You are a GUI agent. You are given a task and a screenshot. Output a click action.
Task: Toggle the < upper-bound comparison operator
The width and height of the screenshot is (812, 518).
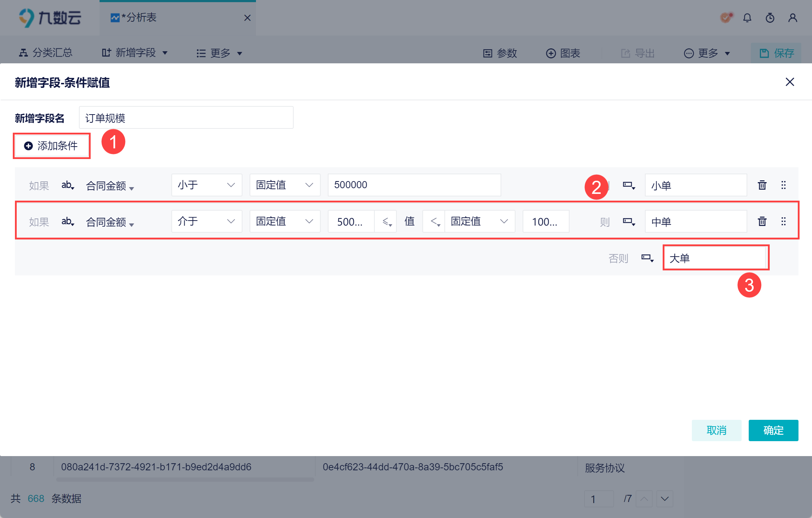[435, 222]
